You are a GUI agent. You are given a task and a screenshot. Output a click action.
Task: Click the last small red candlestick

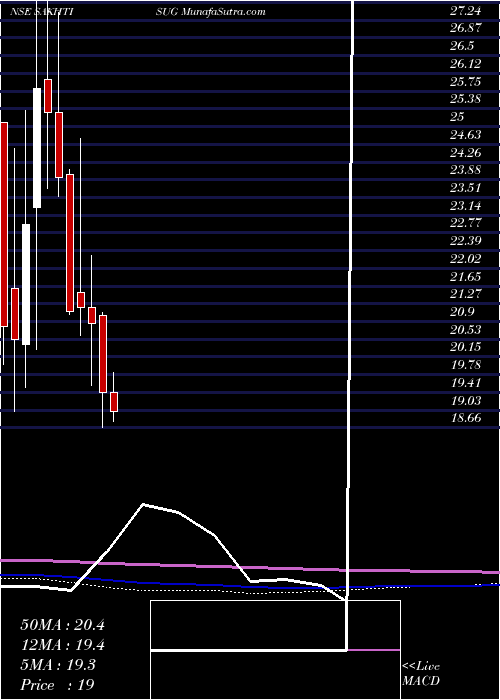point(114,402)
